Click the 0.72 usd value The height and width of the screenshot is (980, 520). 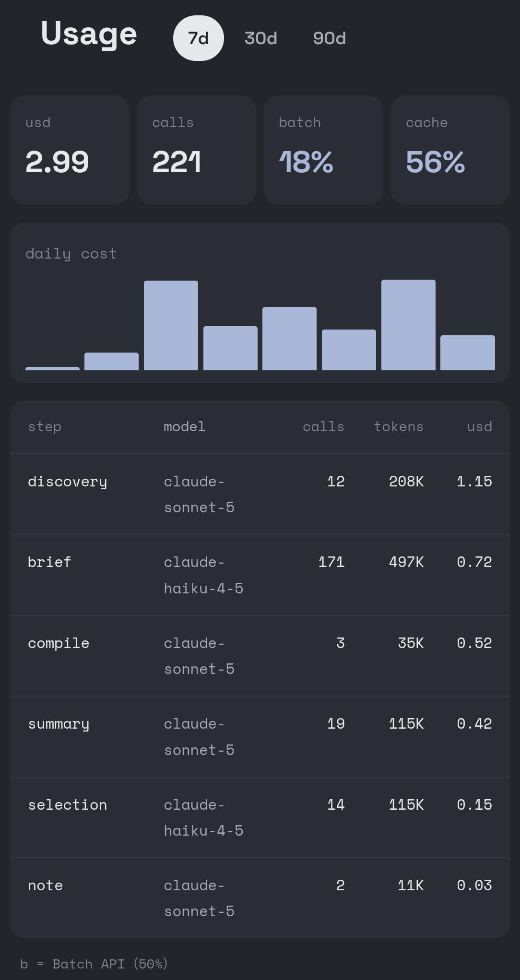tap(474, 562)
